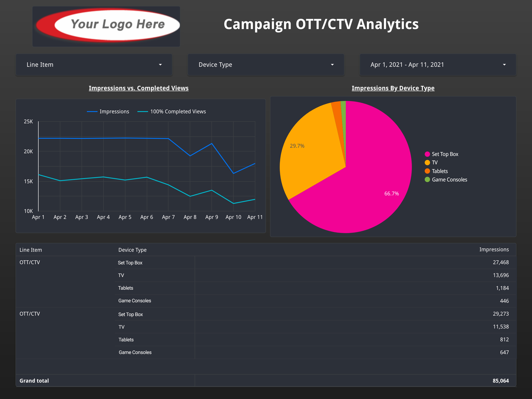Click the Line Item dropdown arrow icon
The width and height of the screenshot is (532, 399).
coord(160,65)
